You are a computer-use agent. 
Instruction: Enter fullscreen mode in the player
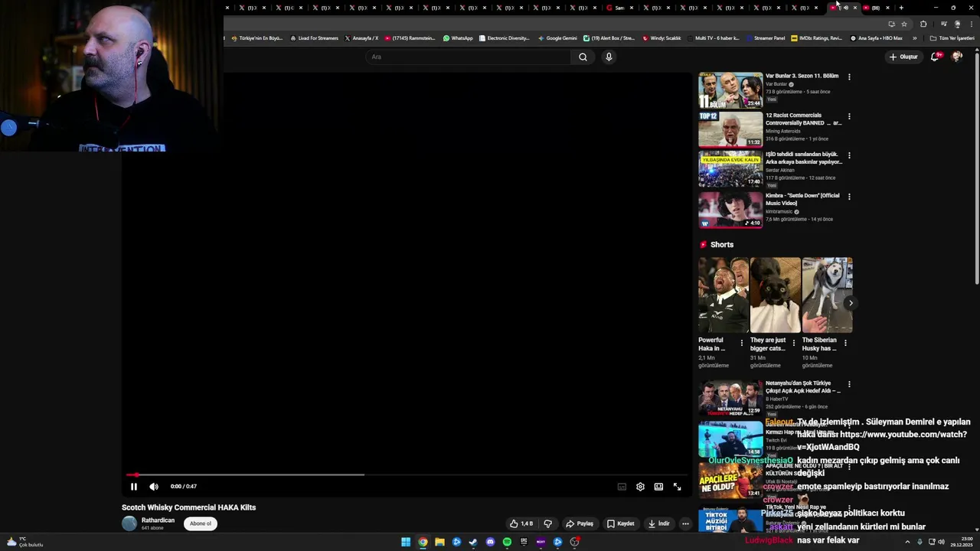677,487
